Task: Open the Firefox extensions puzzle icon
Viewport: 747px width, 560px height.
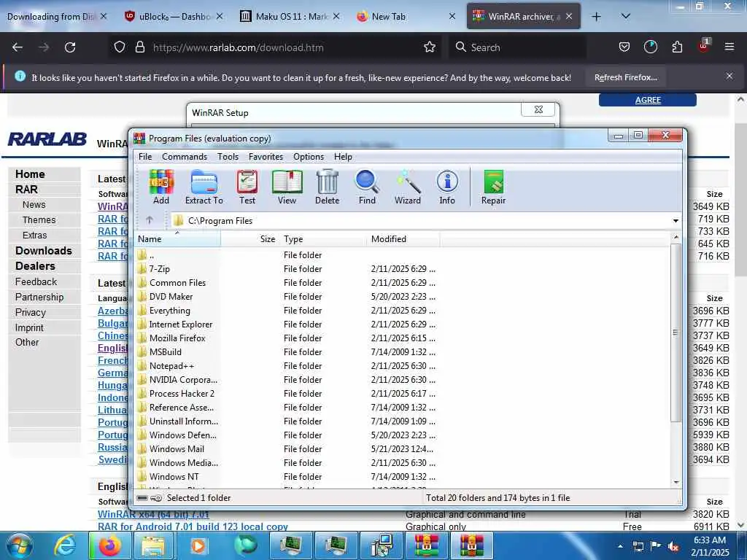Action: click(677, 47)
